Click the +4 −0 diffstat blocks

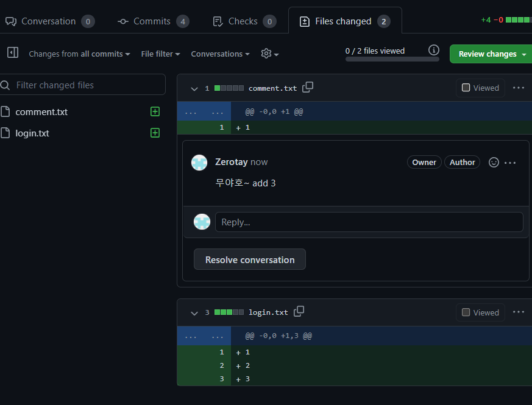[519, 20]
